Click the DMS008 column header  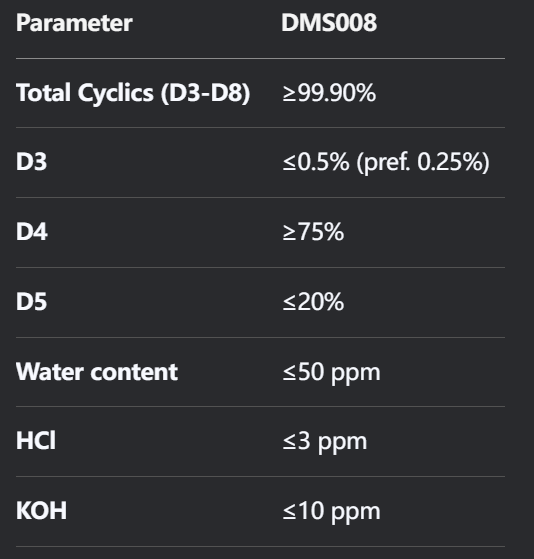[x=329, y=23]
